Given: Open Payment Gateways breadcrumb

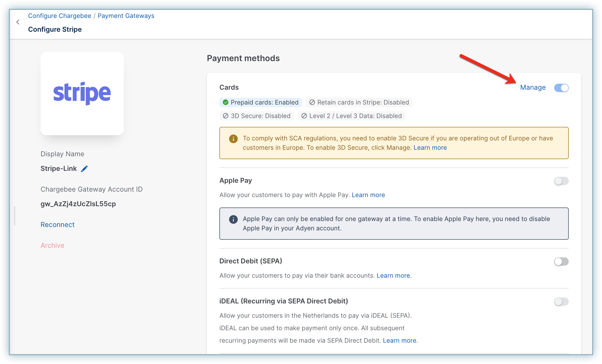Looking at the screenshot, I should [x=126, y=16].
